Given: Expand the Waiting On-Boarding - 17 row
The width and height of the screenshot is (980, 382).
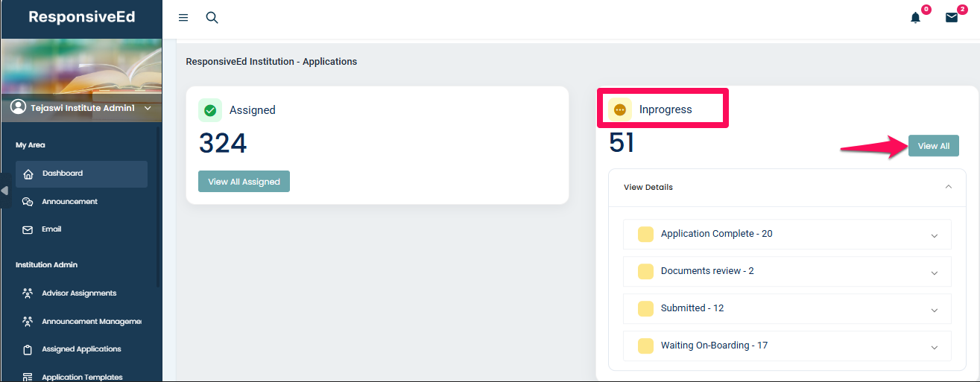Looking at the screenshot, I should 934,347.
